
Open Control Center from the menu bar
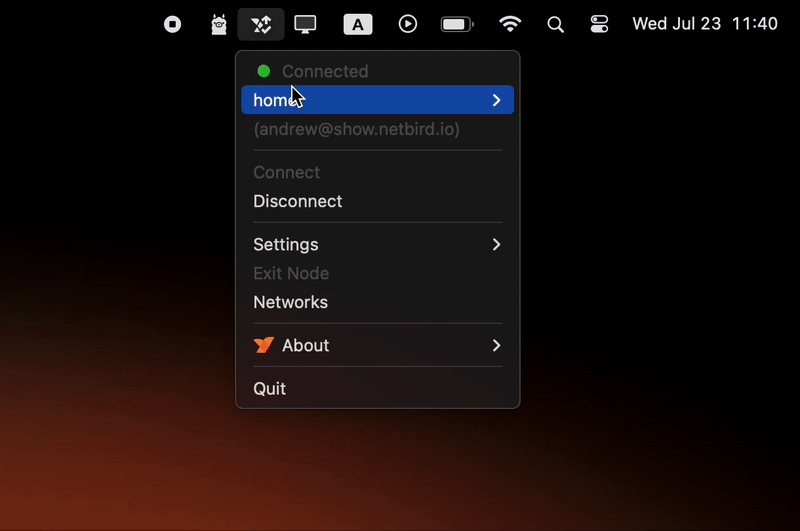point(599,24)
